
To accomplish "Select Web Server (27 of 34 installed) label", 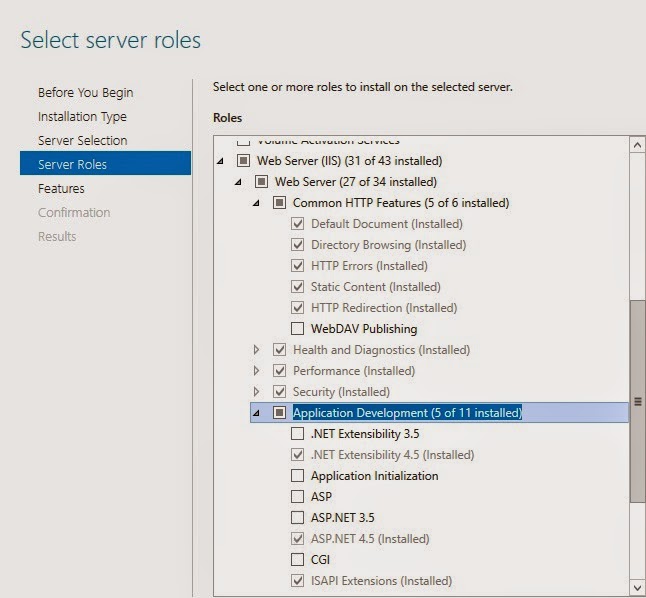I will click(356, 182).
